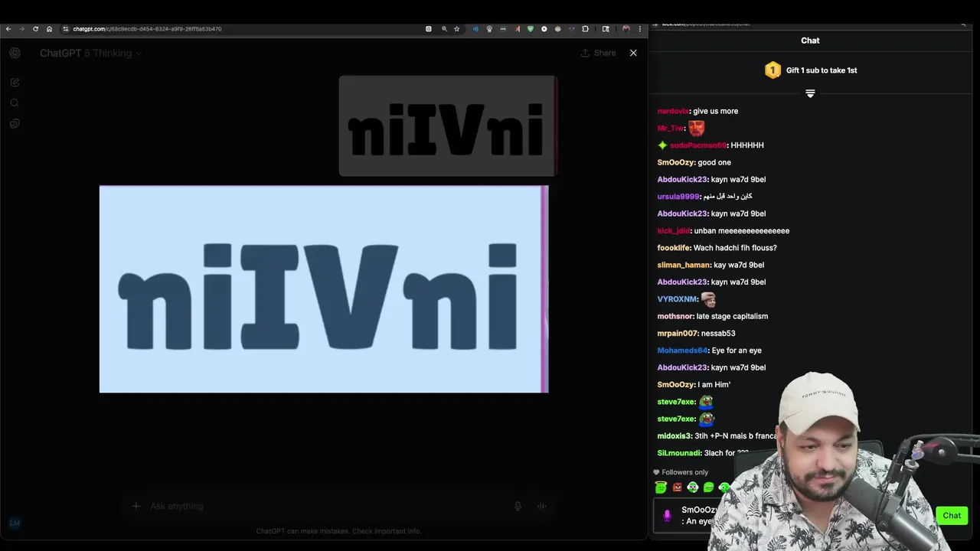Collapse the leaderboard with the chevron-lines icon

(x=810, y=93)
